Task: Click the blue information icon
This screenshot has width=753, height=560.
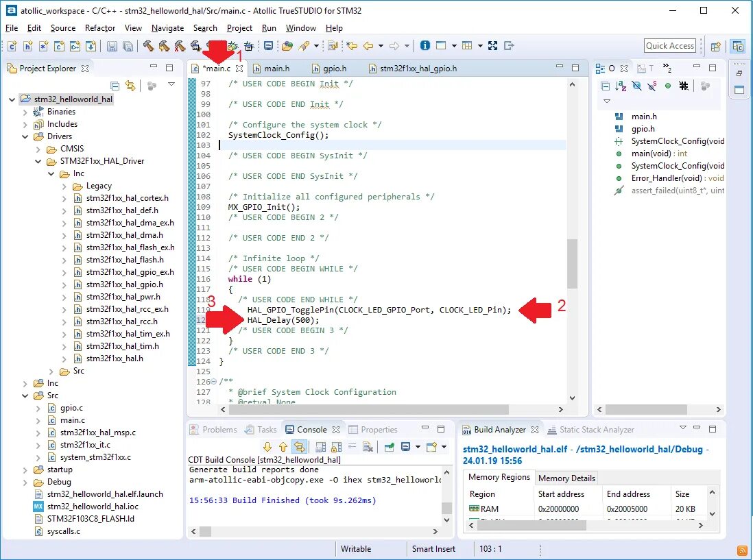Action: coord(425,46)
